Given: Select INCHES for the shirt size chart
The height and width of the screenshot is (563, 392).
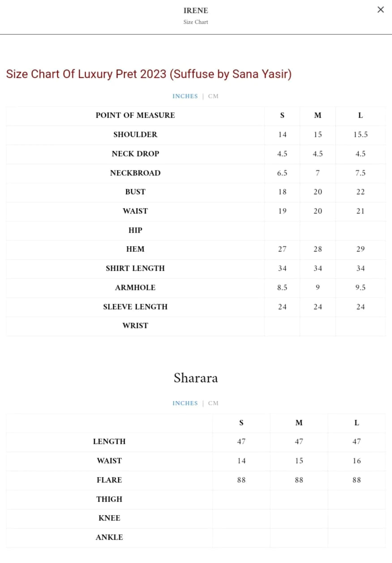Looking at the screenshot, I should click(185, 96).
